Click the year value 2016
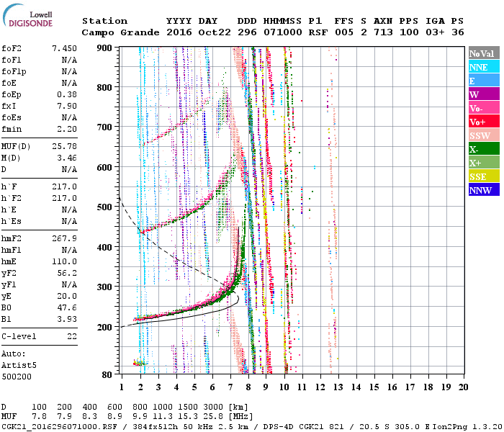The image size is (504, 432). 179,32
